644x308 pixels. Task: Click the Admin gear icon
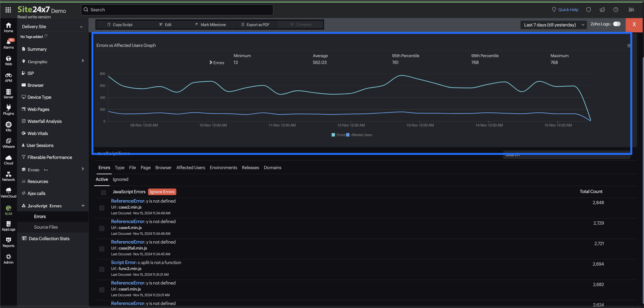coord(9,257)
